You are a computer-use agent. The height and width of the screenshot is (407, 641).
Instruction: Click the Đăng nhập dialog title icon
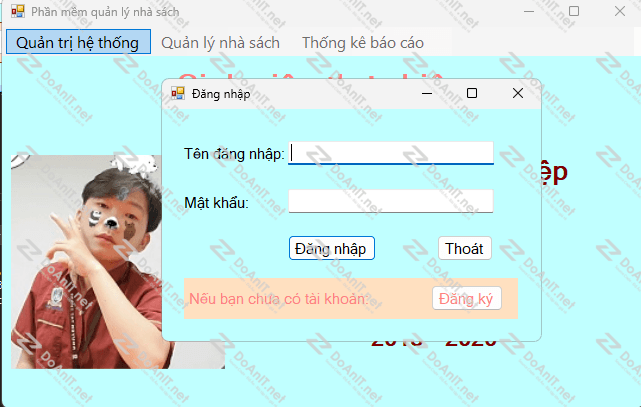[178, 93]
